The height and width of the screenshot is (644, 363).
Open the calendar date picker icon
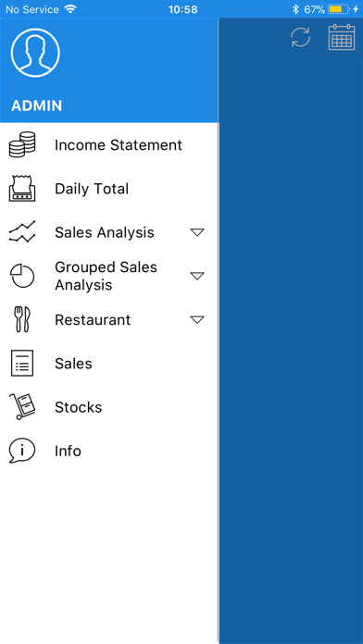(x=342, y=37)
